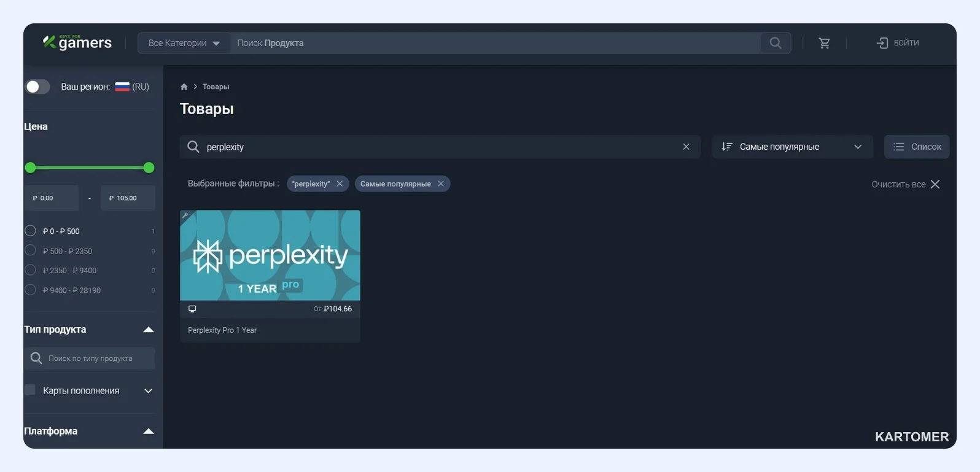Expand the Карты пополнения chevron
This screenshot has width=980, height=472.
click(148, 391)
